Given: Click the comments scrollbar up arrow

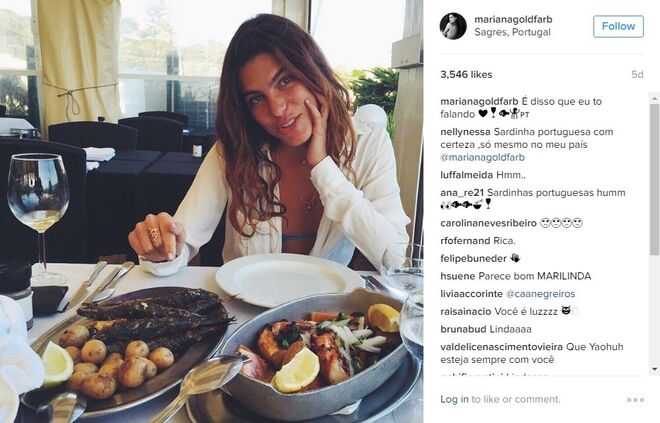Looking at the screenshot, I should tap(655, 99).
